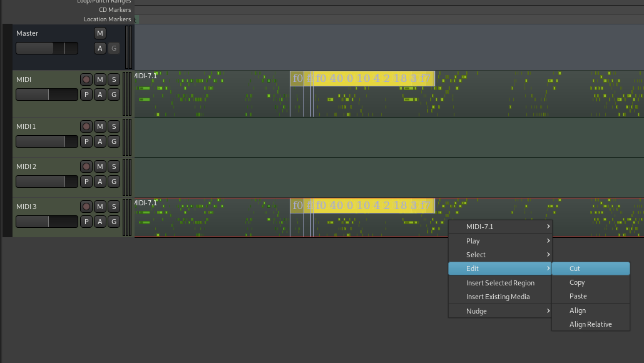
Task: Click Insert Selected Region
Action: point(500,283)
